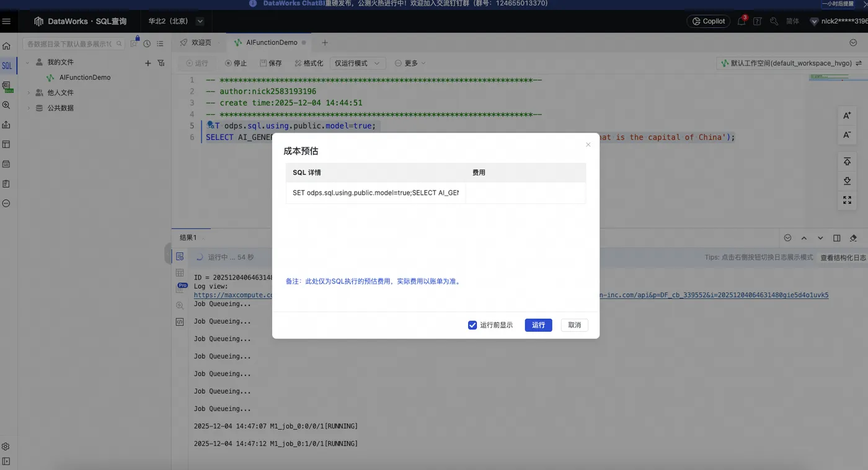This screenshot has height=470, width=868.
Task: Click the filter icon beside 我的文件
Action: 161,63
